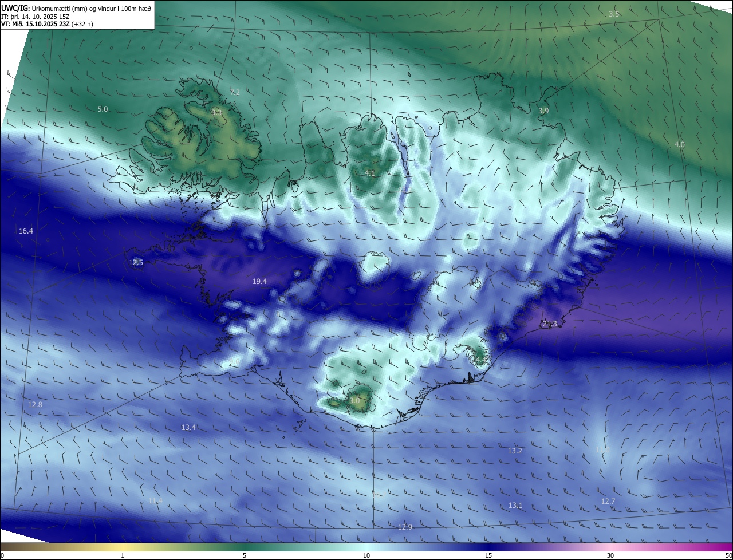Click the 3.3 value in Westfjords

[216, 113]
